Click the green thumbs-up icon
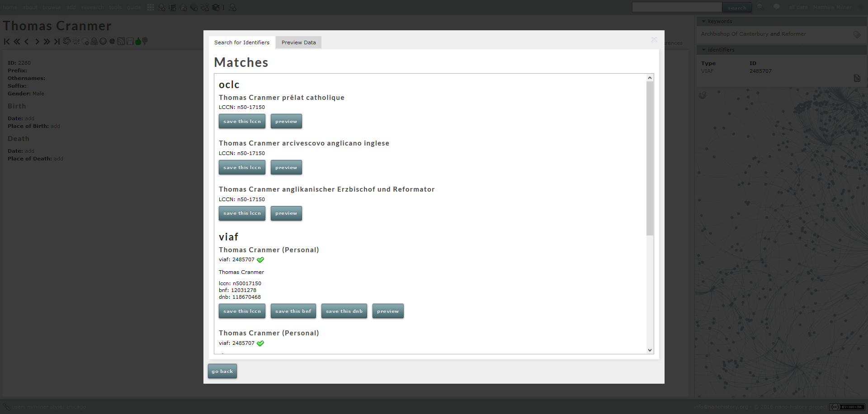Image resolution: width=868 pixels, height=414 pixels. coord(138,41)
